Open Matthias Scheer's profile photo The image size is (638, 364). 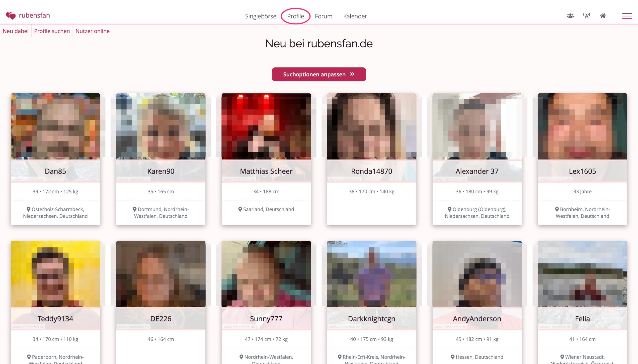[x=266, y=126]
